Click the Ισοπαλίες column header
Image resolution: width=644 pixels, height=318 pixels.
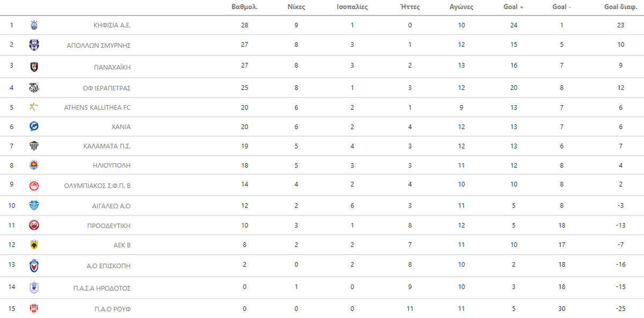352,7
